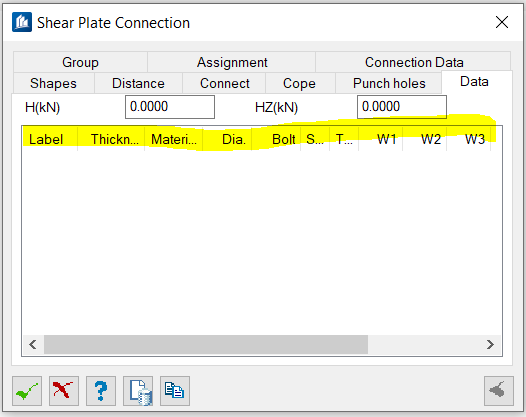Open help with the blue question mark icon
This screenshot has width=526, height=417.
pos(101,391)
